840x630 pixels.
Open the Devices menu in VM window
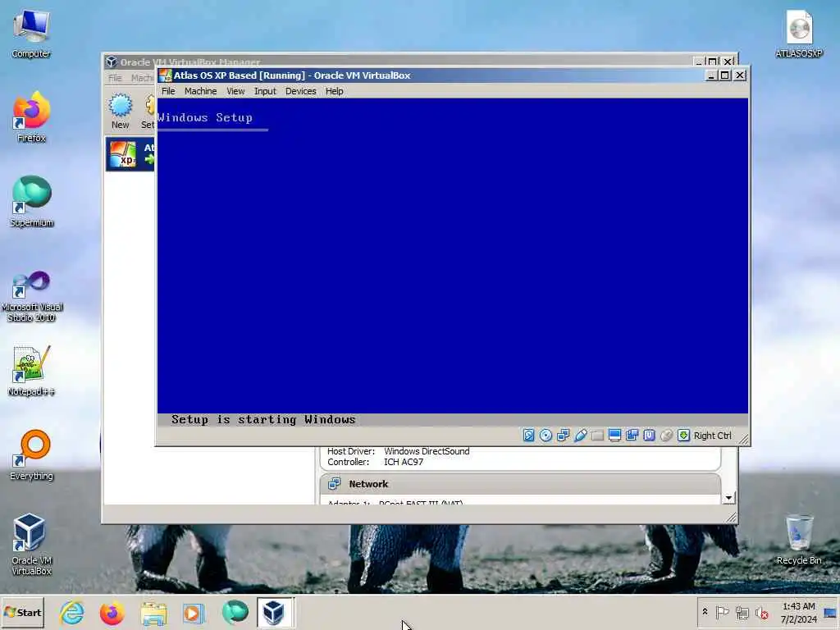(x=300, y=91)
